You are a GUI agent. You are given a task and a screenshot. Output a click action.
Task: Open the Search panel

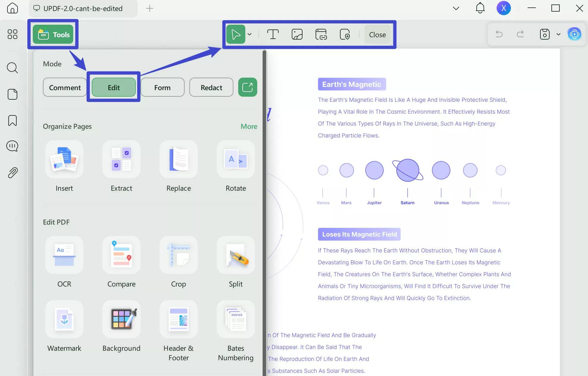point(12,68)
